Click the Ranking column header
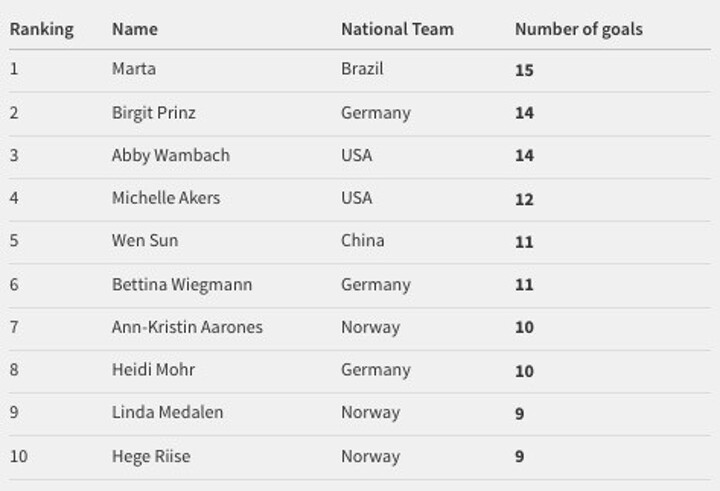Screen dimensions: 720x491 [x=42, y=29]
